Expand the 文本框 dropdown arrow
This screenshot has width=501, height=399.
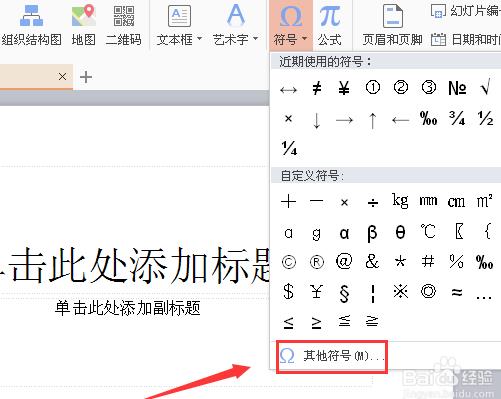(199, 39)
